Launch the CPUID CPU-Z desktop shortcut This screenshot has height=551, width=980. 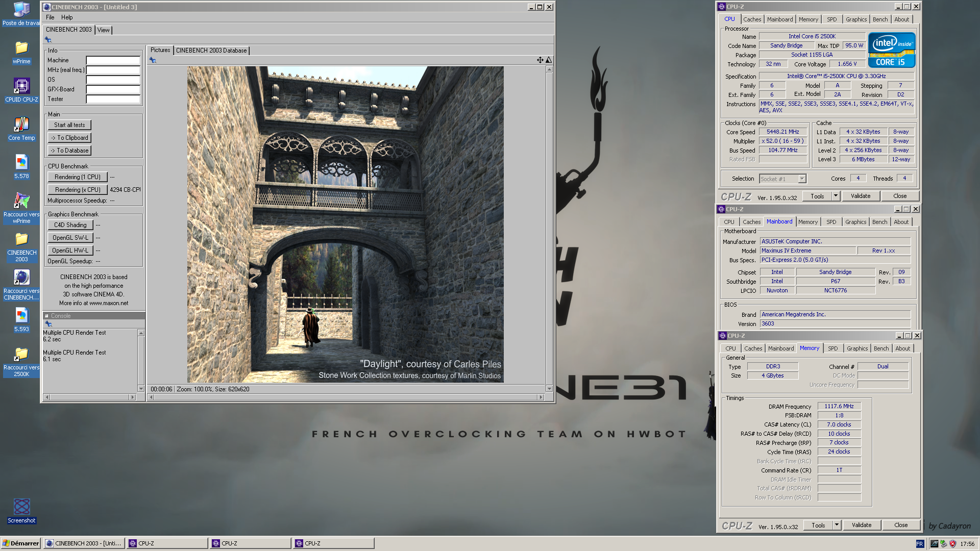click(x=21, y=90)
